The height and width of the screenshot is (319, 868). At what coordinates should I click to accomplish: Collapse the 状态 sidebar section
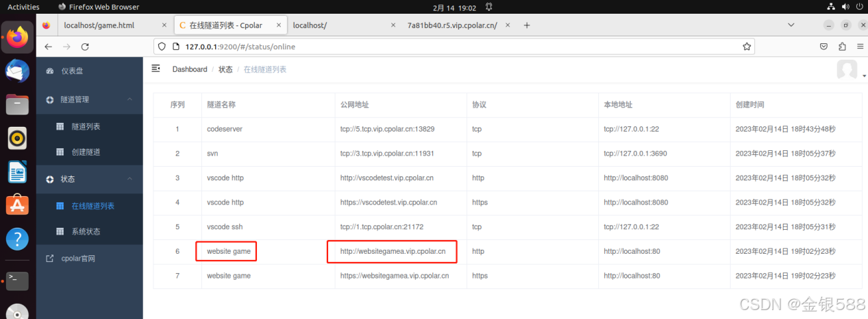click(89, 179)
